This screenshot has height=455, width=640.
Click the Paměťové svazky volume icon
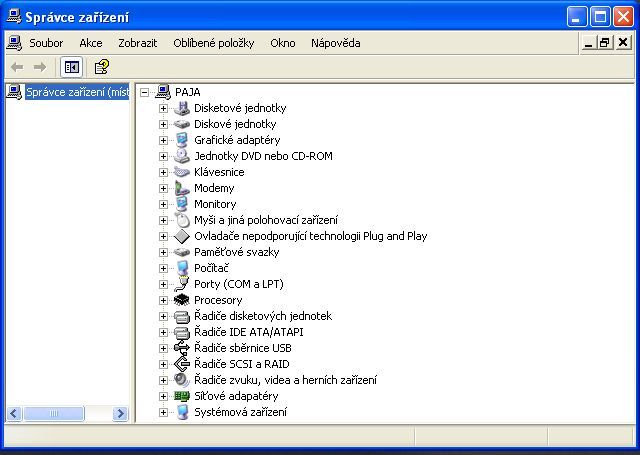click(182, 252)
